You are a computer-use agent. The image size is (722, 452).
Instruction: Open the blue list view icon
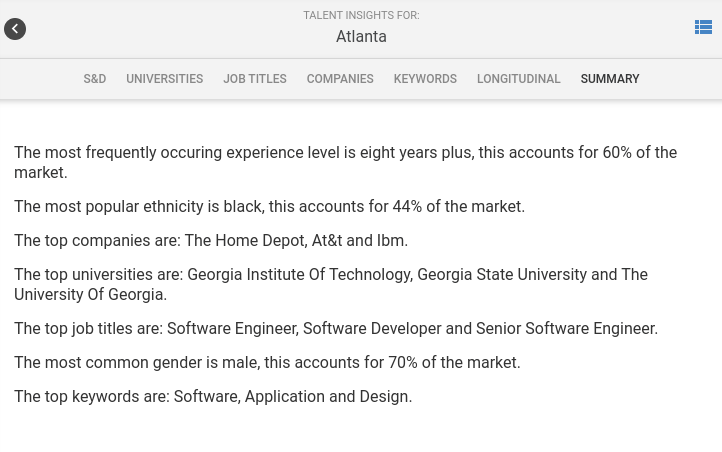point(703,27)
